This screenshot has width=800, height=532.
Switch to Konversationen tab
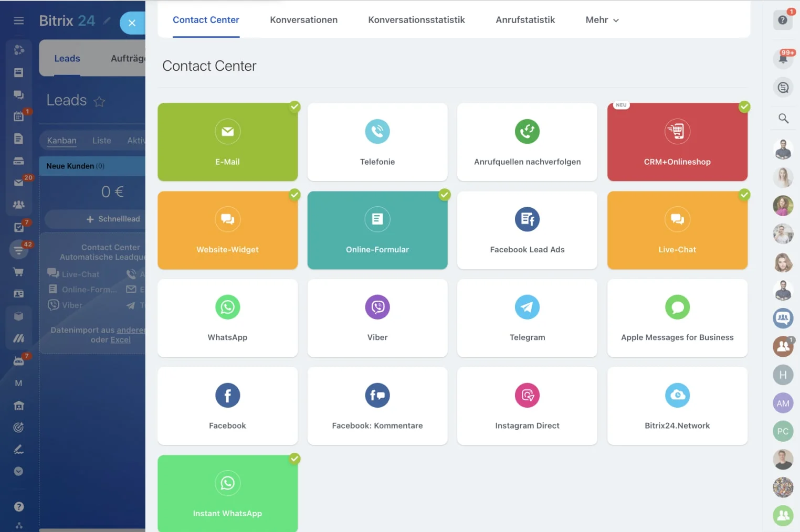tap(303, 20)
